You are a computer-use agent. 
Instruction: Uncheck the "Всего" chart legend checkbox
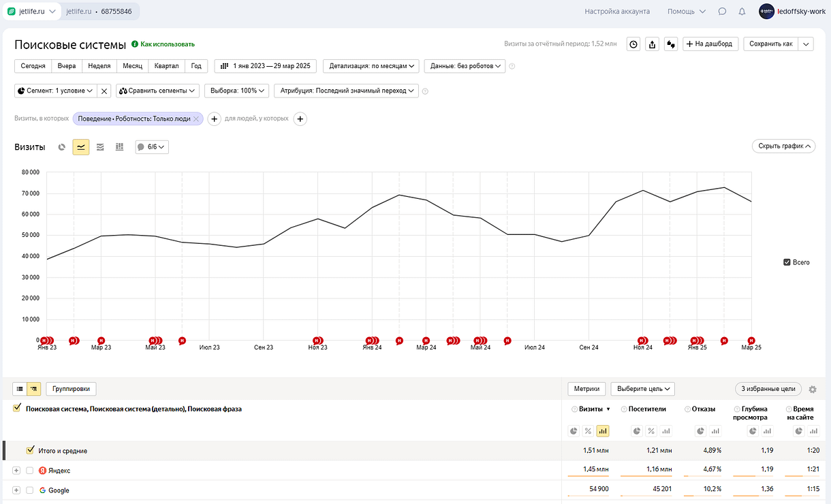point(787,262)
